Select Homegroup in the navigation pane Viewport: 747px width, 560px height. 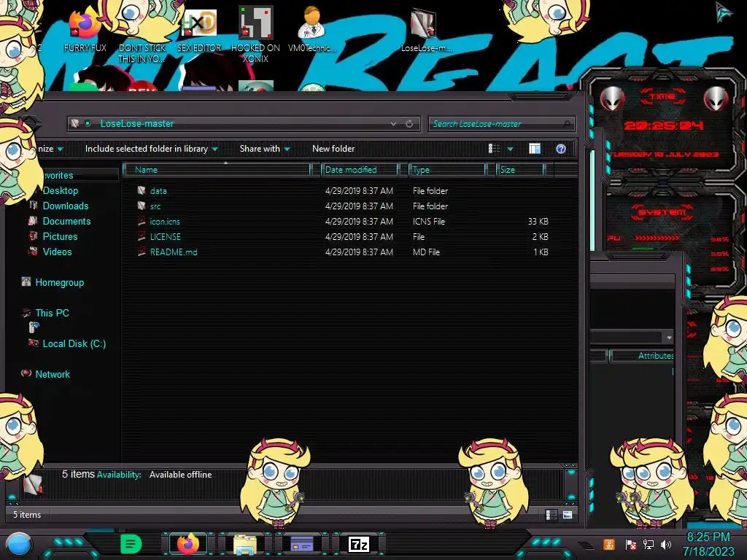60,282
